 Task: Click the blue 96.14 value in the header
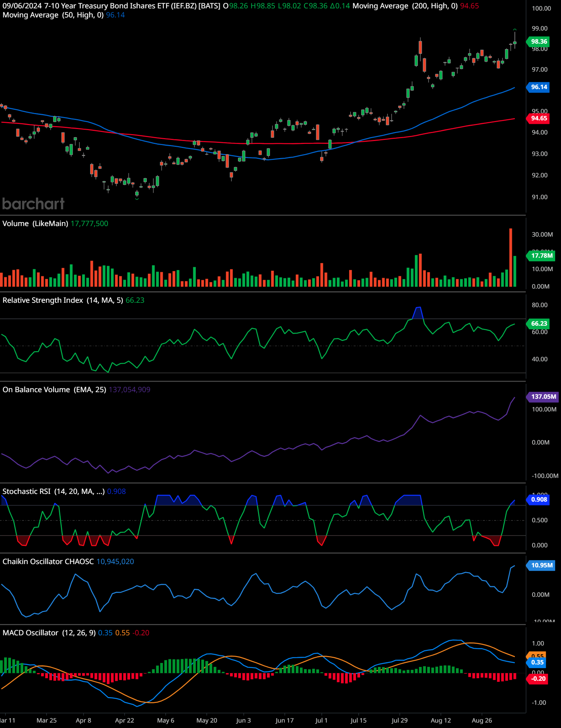pyautogui.click(x=116, y=15)
